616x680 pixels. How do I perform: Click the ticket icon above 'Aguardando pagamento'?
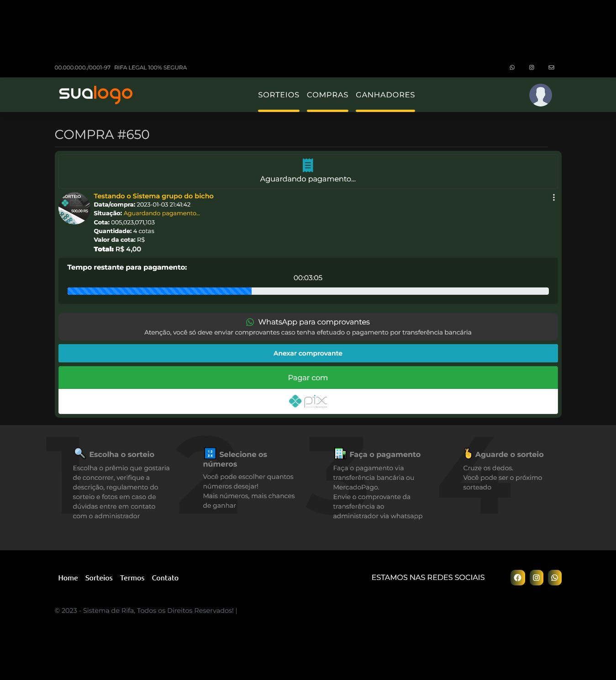pos(308,165)
